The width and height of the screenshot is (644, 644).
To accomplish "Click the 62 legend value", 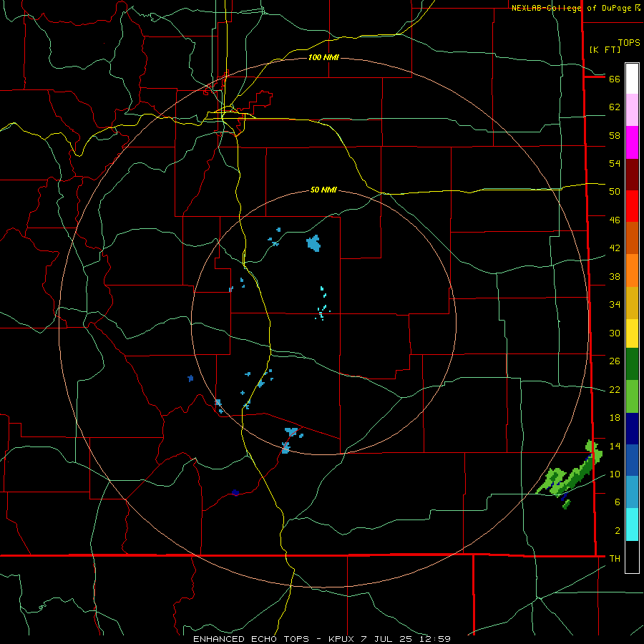I will (x=615, y=107).
